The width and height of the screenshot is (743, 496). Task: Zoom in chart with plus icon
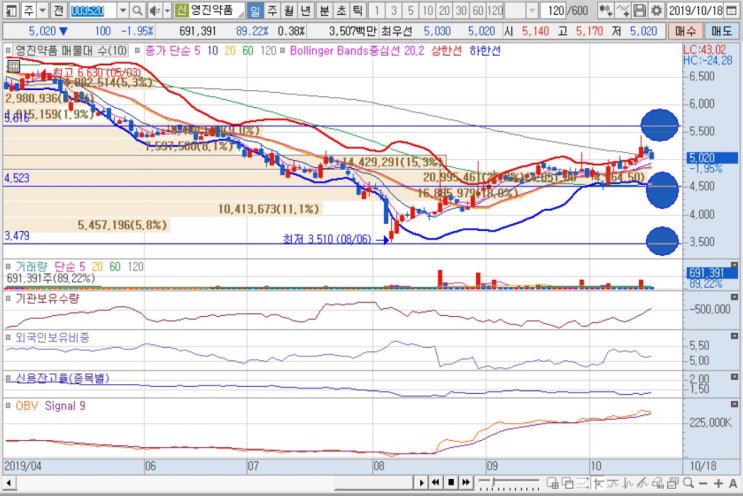[718, 483]
